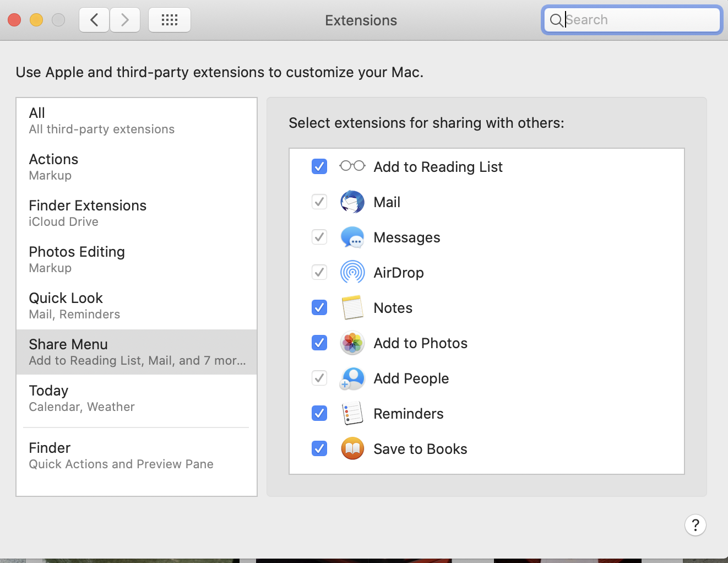The image size is (728, 563).
Task: Click the Mail app icon
Action: [352, 202]
